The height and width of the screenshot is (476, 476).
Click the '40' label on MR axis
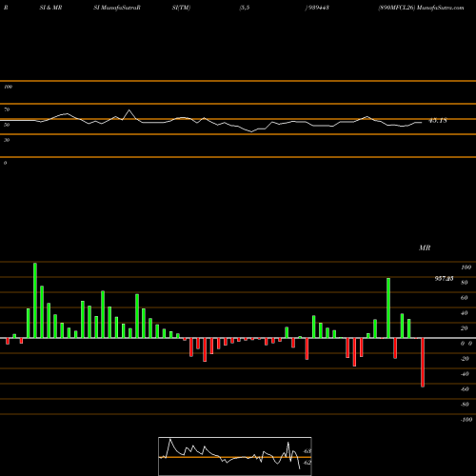point(465,313)
